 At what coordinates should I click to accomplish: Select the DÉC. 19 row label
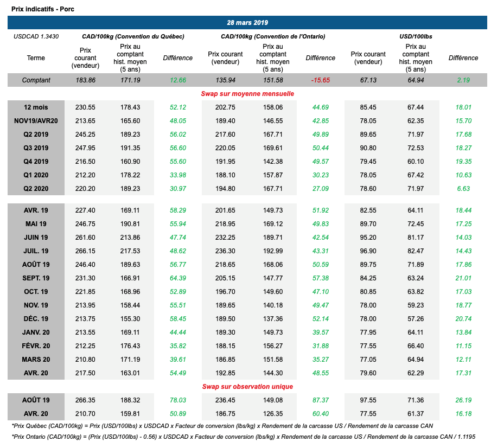[36, 319]
